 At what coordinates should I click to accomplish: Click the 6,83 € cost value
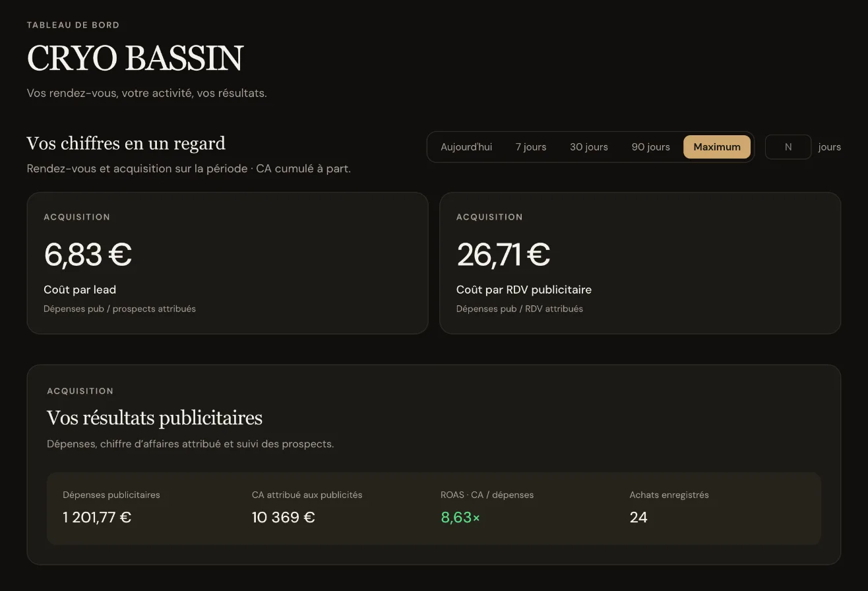pyautogui.click(x=88, y=255)
